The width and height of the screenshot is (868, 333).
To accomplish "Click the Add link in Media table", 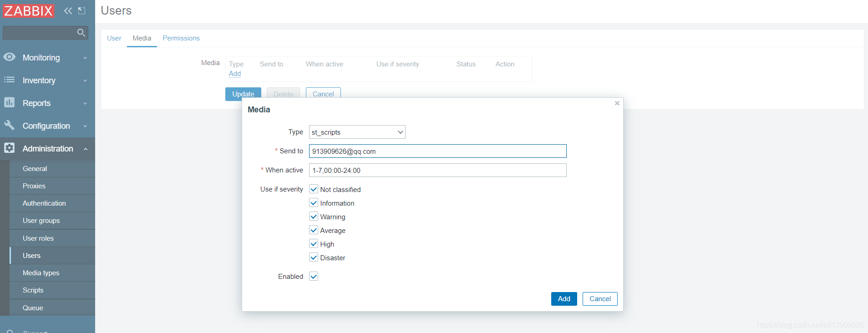I will coord(235,73).
